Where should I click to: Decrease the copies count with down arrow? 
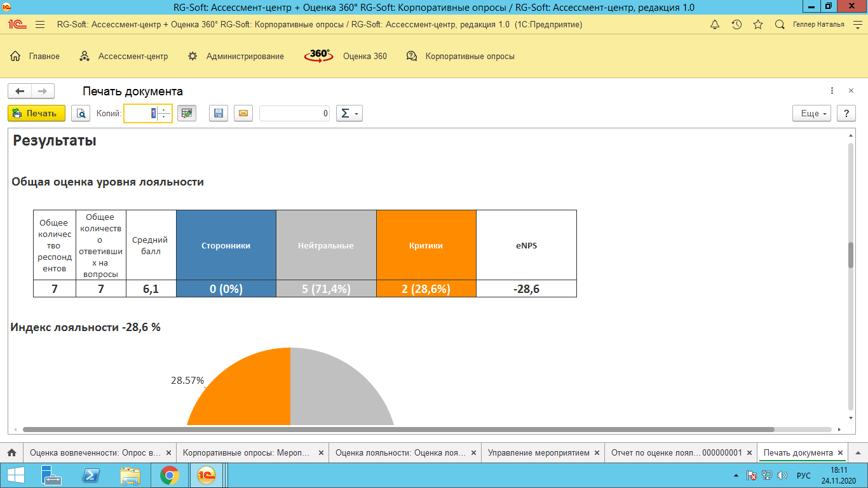coord(164,117)
